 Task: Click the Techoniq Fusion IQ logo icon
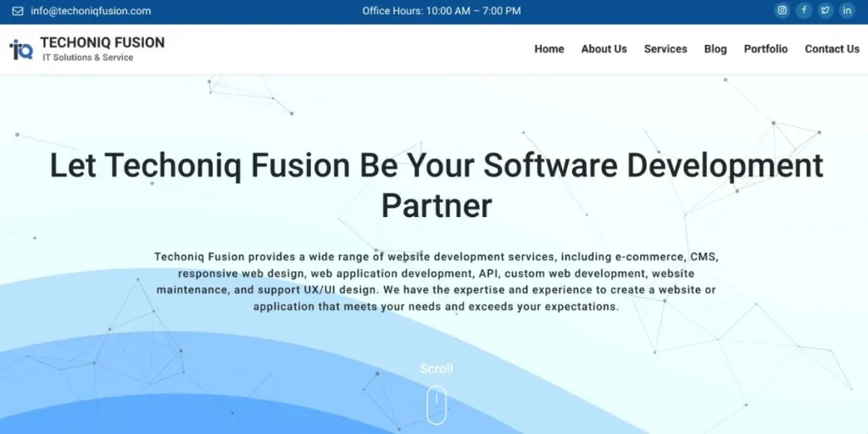[21, 49]
